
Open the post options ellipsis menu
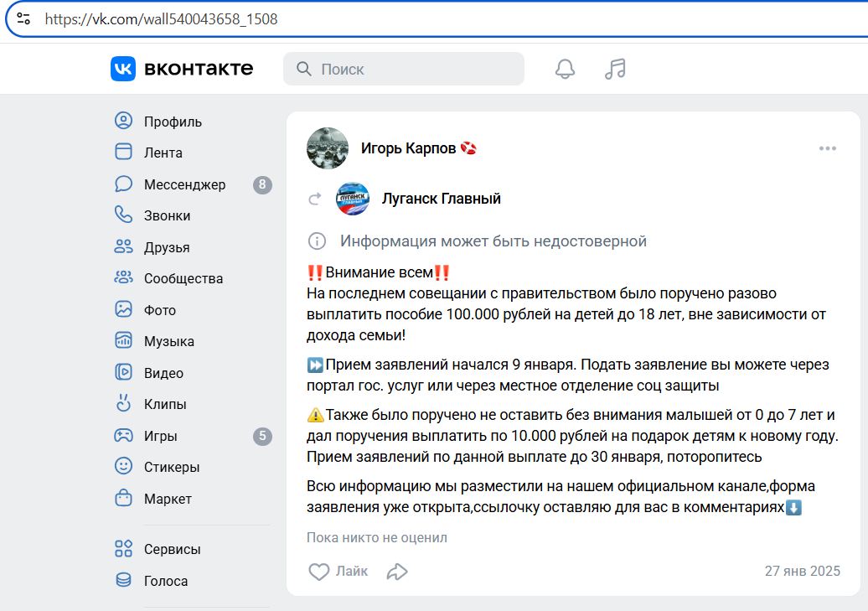pos(828,148)
